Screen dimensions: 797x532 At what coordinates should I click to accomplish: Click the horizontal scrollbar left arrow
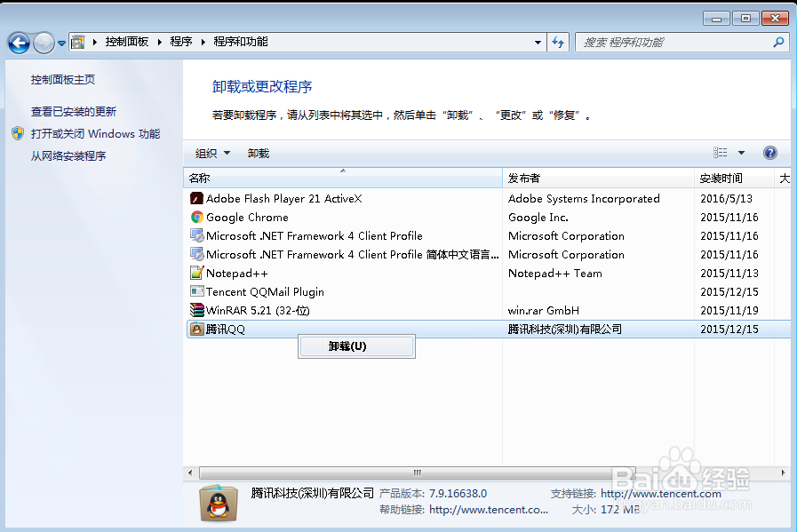pos(191,472)
